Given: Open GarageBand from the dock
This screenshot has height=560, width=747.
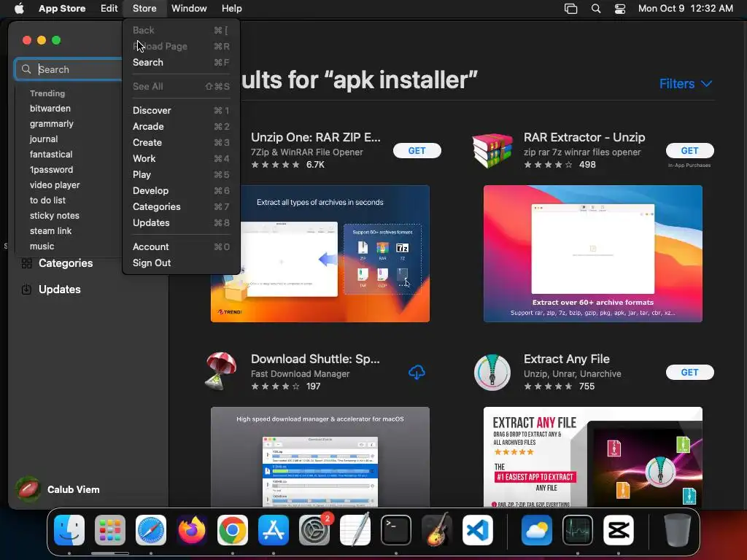Looking at the screenshot, I should 437,530.
